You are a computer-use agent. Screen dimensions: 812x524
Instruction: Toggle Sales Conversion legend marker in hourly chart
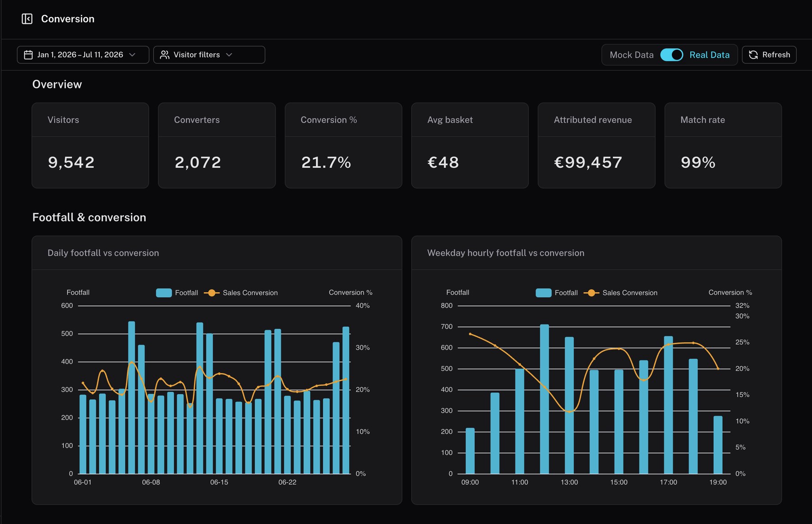click(591, 293)
